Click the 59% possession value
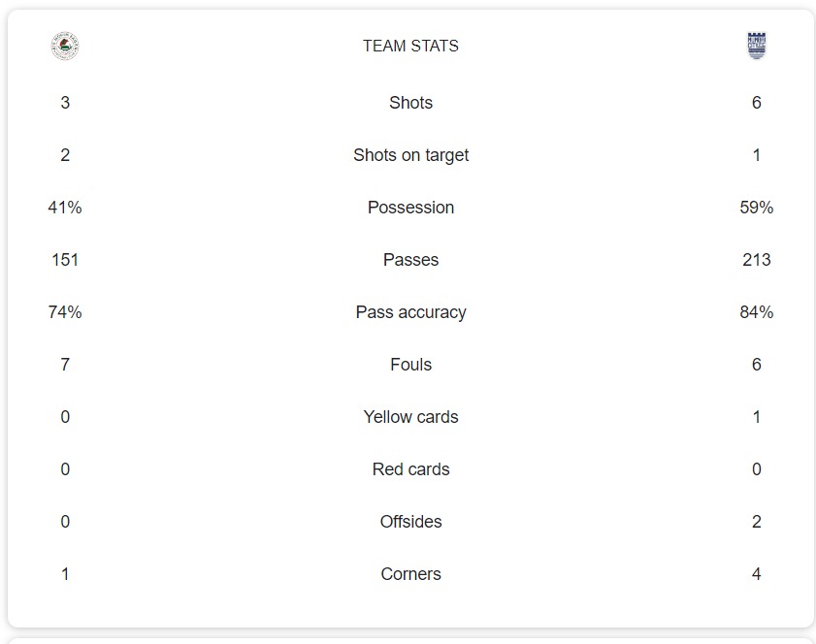Image resolution: width=816 pixels, height=644 pixels. pos(756,208)
